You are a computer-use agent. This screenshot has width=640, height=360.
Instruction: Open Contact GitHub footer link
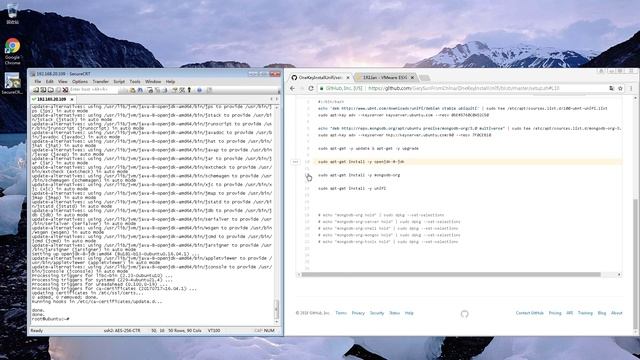[529, 313]
